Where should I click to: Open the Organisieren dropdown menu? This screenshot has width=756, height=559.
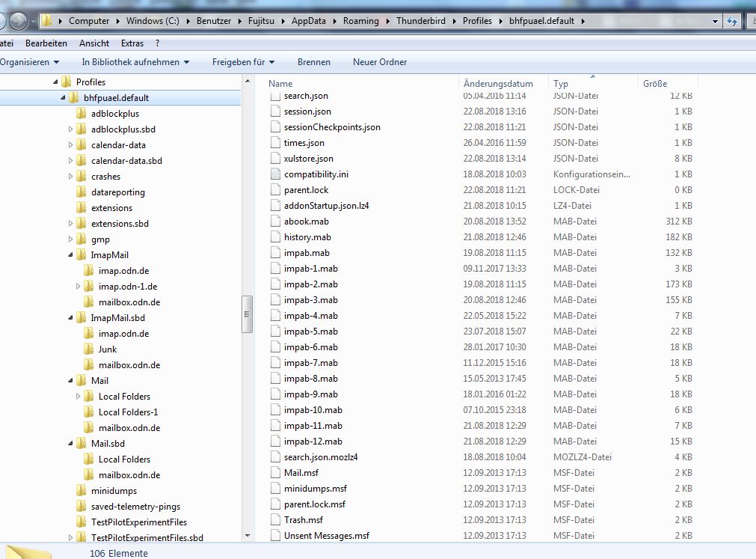tap(28, 62)
